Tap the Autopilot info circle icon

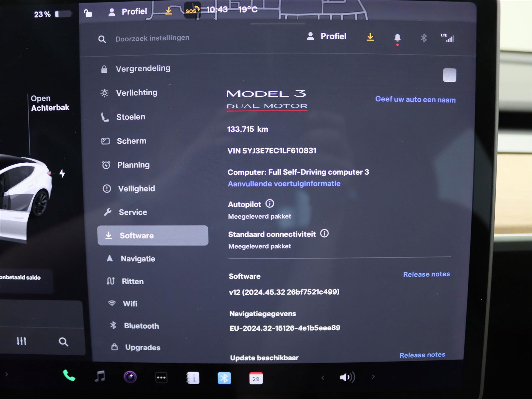click(x=270, y=204)
